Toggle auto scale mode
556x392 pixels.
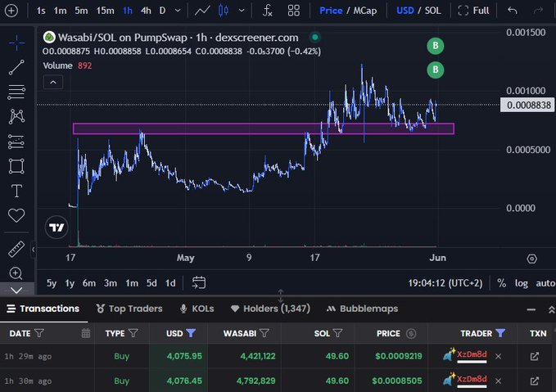(x=545, y=283)
